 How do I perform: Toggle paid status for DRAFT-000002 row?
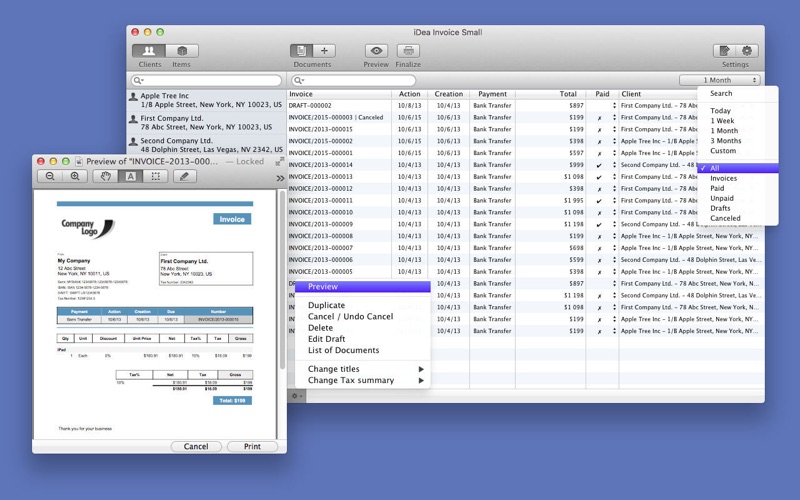600,106
